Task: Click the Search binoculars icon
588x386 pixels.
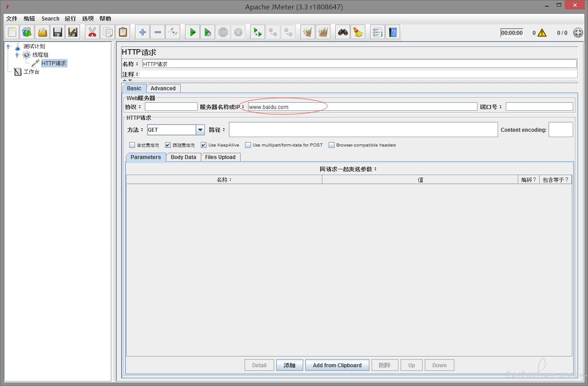Action: (343, 32)
